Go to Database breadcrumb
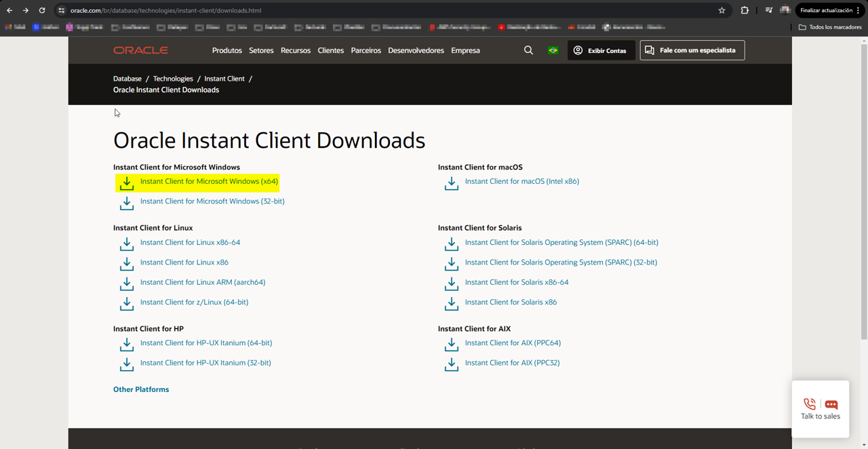The height and width of the screenshot is (449, 868). pyautogui.click(x=127, y=79)
